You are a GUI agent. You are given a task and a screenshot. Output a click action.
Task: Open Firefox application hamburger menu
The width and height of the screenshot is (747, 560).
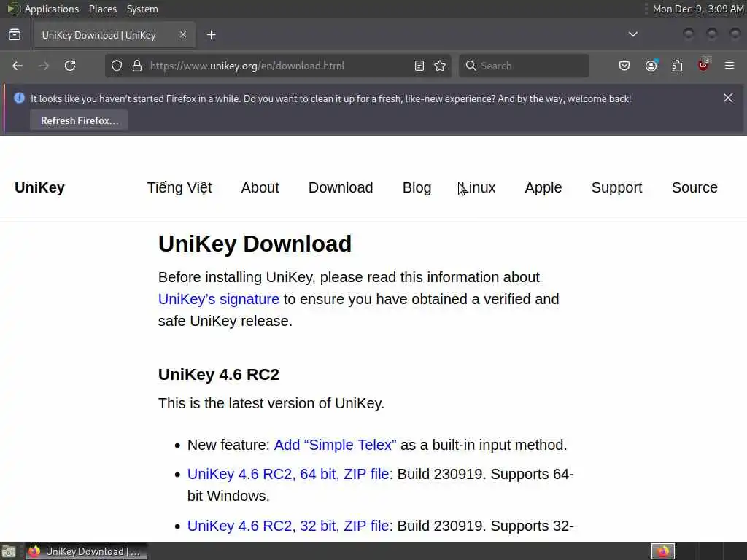point(729,66)
